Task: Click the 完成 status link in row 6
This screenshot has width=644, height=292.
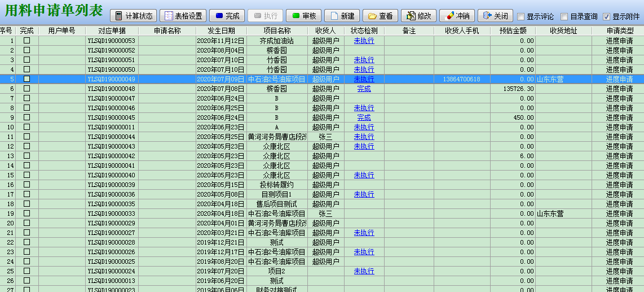Action: coord(364,89)
